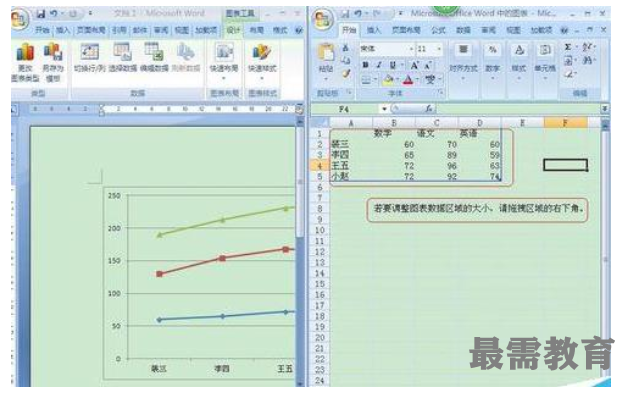Open Excel help question mark icon

(x=564, y=30)
